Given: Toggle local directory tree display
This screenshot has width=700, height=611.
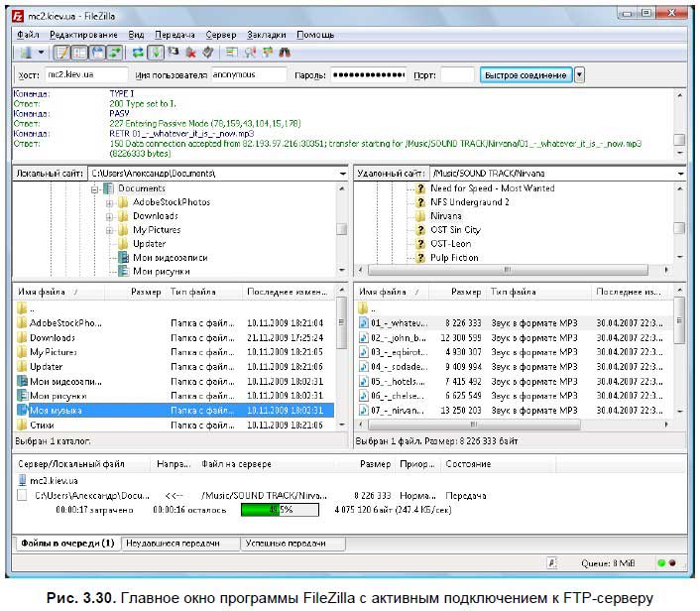Looking at the screenshot, I should (x=79, y=51).
